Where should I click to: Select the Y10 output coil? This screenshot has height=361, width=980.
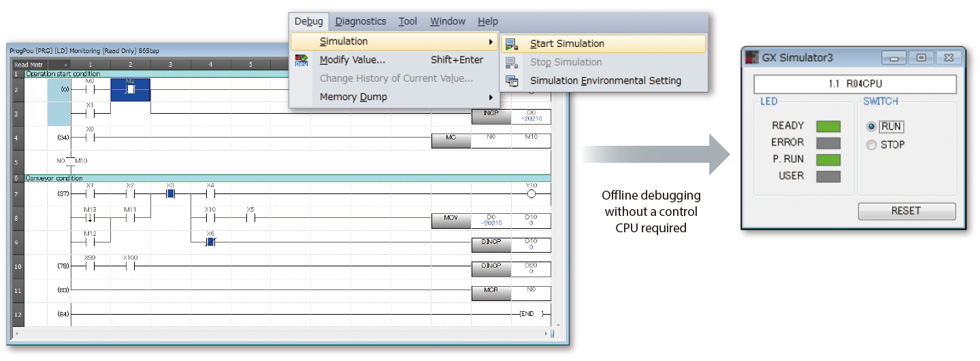click(x=532, y=194)
